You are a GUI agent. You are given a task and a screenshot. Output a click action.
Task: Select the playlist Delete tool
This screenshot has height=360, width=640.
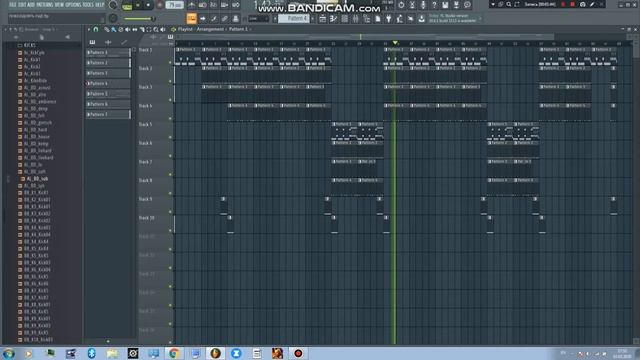121,29
